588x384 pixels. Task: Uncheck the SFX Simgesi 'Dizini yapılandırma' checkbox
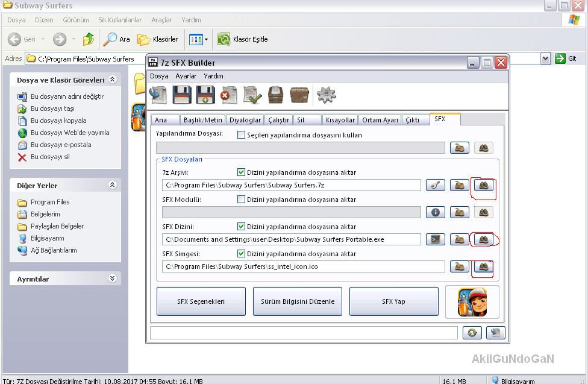(x=242, y=254)
